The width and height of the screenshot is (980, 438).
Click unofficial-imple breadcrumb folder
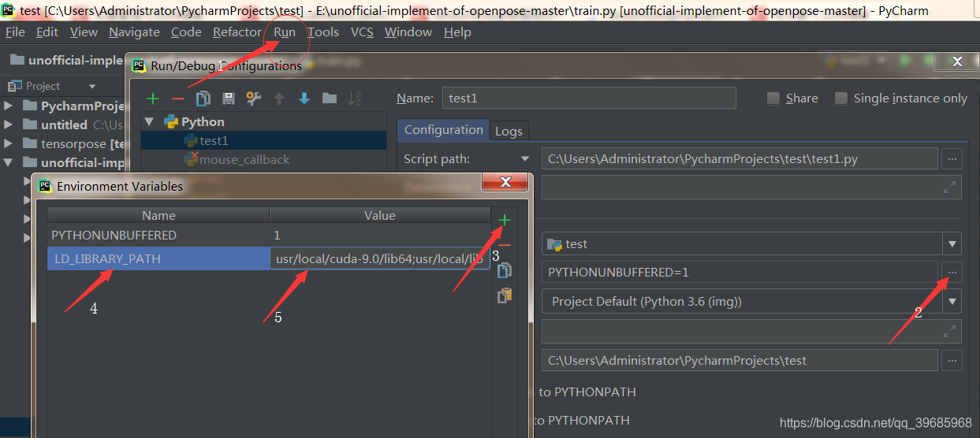click(x=67, y=61)
